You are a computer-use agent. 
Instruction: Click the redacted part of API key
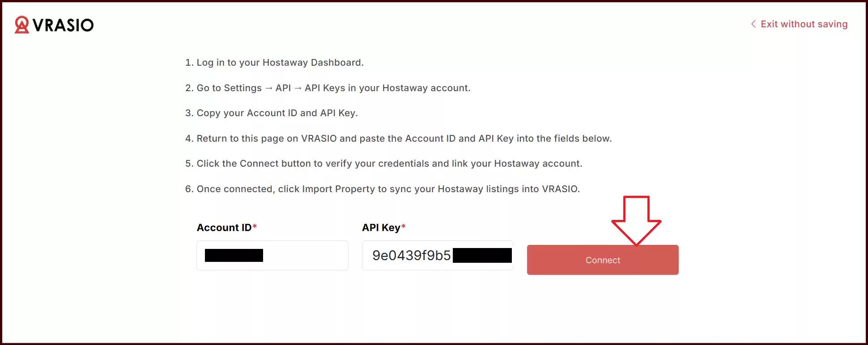point(482,255)
